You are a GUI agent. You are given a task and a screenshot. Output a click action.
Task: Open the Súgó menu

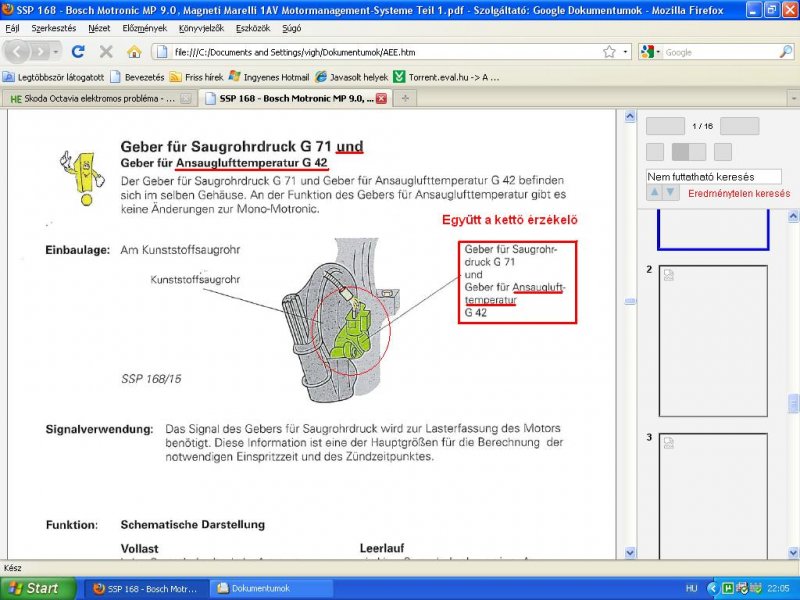(291, 28)
